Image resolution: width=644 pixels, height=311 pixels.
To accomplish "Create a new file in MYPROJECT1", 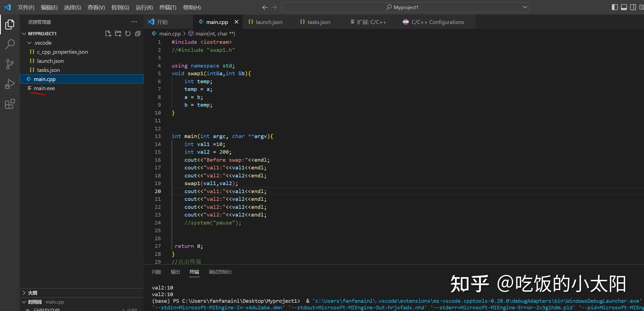I will click(108, 34).
